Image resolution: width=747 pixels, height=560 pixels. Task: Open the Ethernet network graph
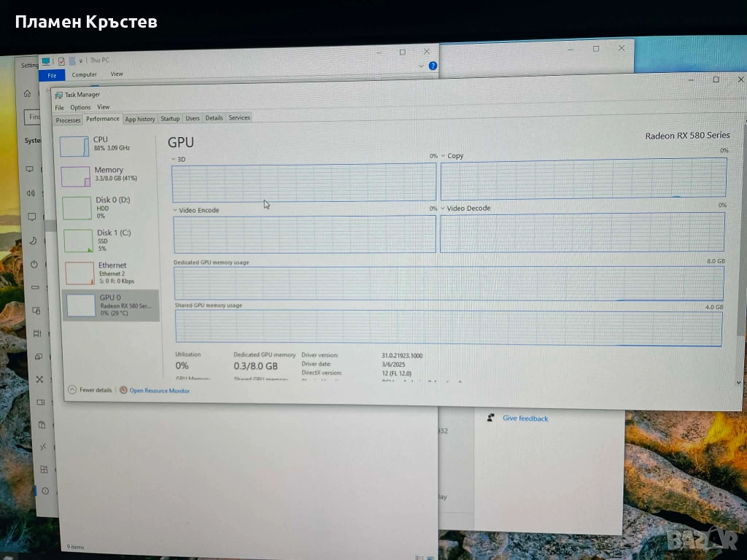click(x=80, y=273)
